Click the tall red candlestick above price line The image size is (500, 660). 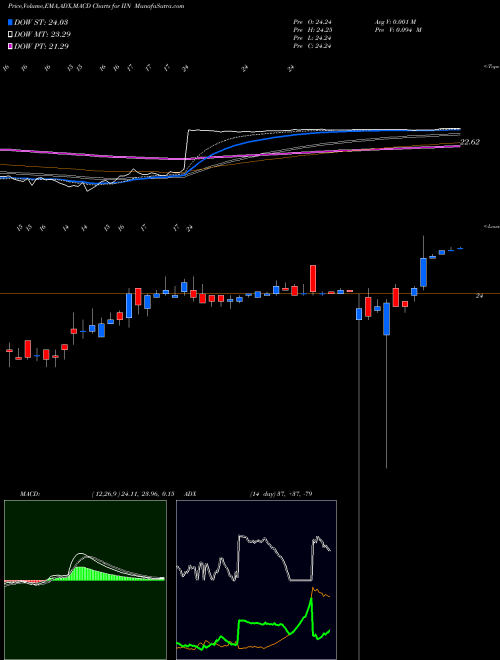point(313,278)
